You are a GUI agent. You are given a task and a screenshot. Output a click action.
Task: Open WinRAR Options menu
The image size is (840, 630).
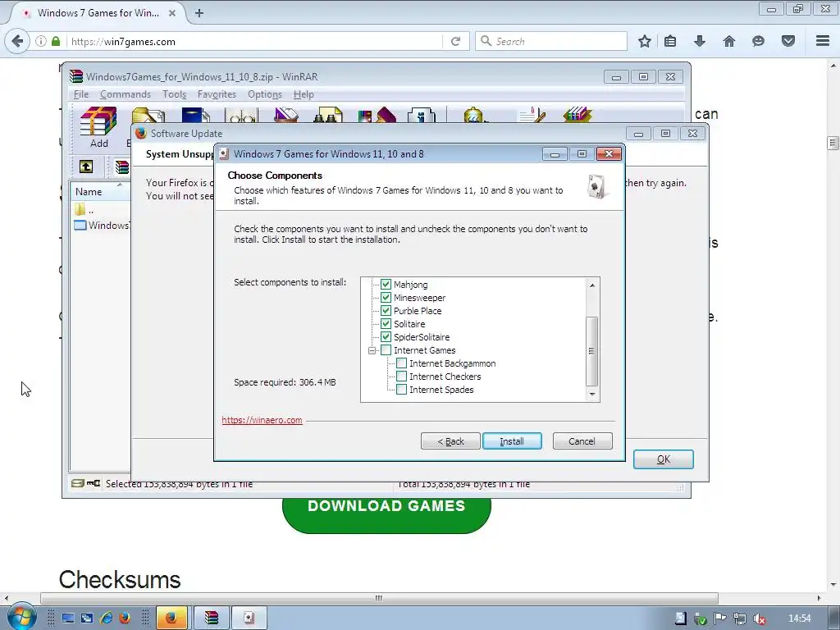(265, 94)
